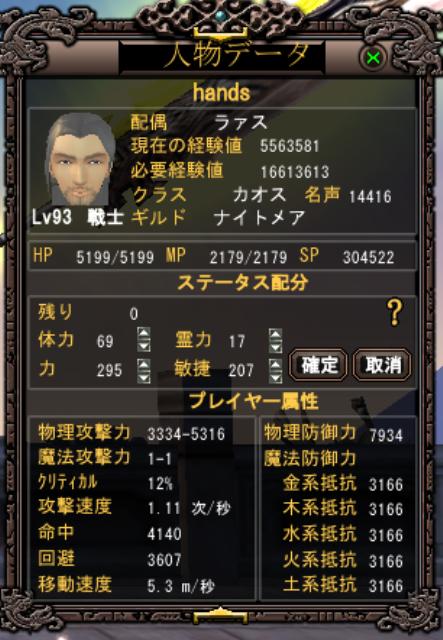Image resolution: width=443 pixels, height=640 pixels.
Task: Click the teal gem ornament at window top
Action: coord(221,16)
